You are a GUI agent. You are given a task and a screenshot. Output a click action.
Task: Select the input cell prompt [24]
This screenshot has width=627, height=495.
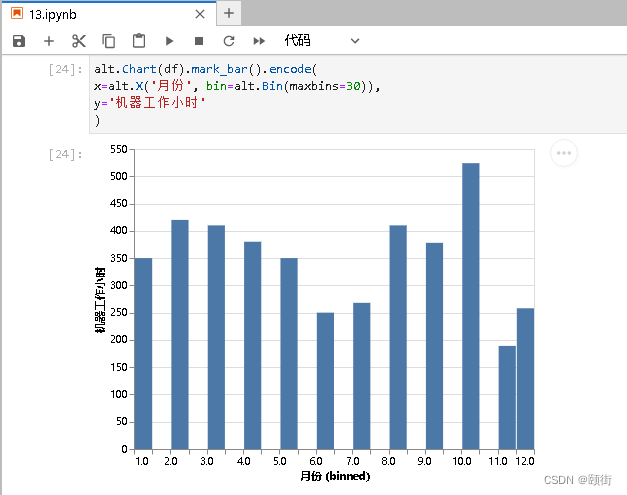[x=66, y=70]
